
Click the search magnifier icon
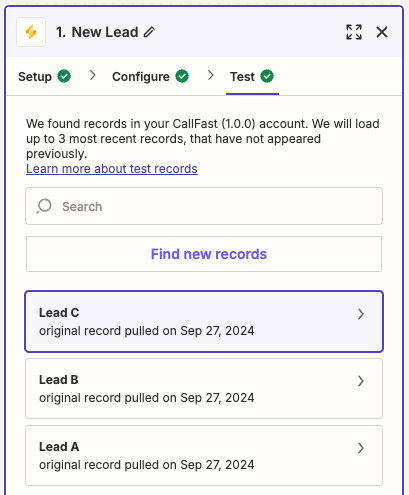(44, 206)
